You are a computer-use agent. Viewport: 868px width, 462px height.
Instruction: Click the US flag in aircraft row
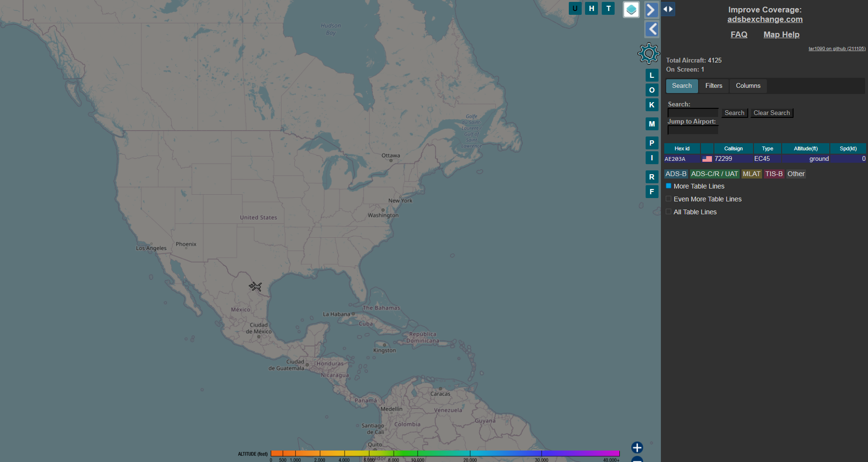point(707,159)
